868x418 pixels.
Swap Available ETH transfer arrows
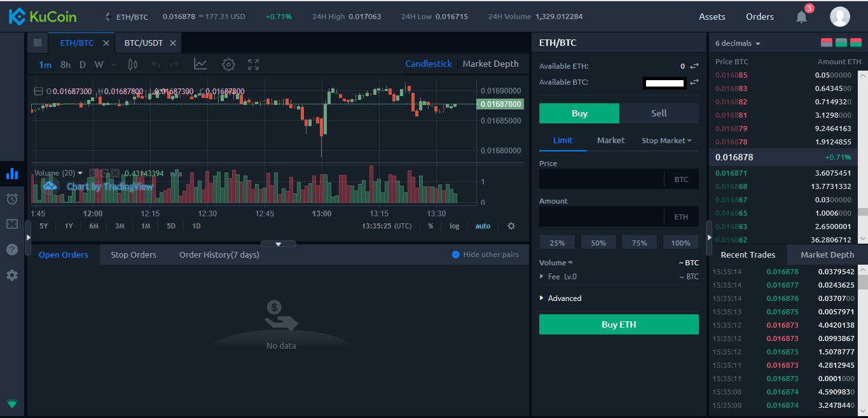coord(694,66)
